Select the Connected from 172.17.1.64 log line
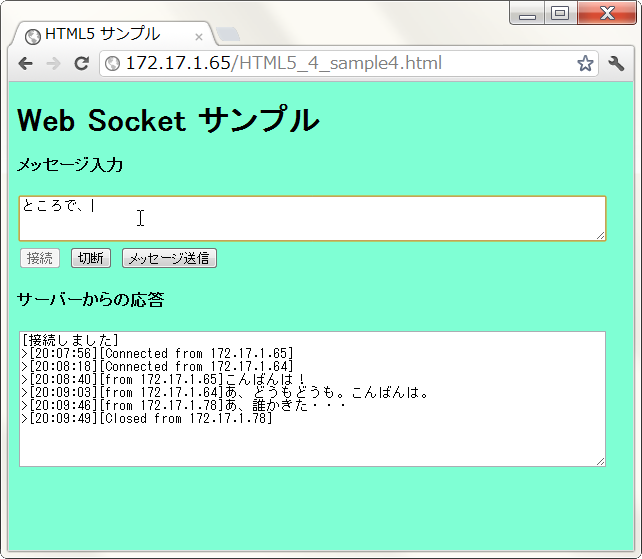This screenshot has width=642, height=559. (158, 367)
